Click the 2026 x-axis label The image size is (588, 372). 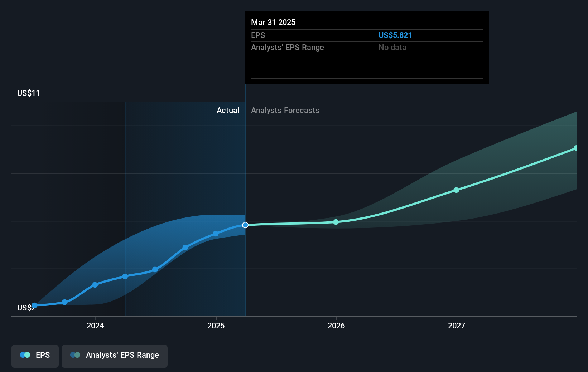(x=336, y=325)
